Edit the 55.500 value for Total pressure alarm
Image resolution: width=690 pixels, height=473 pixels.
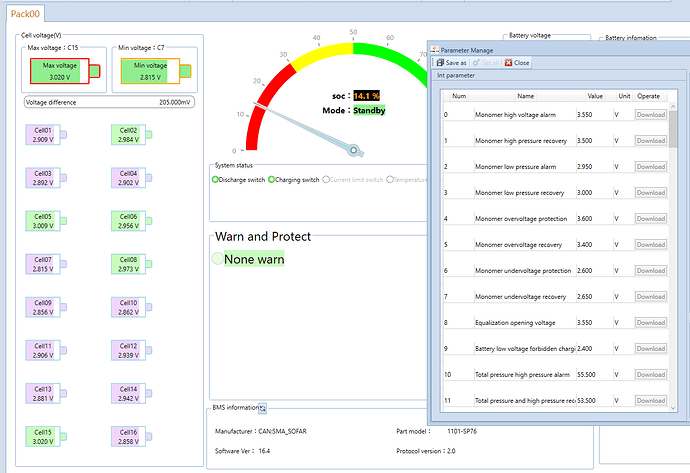[x=595, y=374]
